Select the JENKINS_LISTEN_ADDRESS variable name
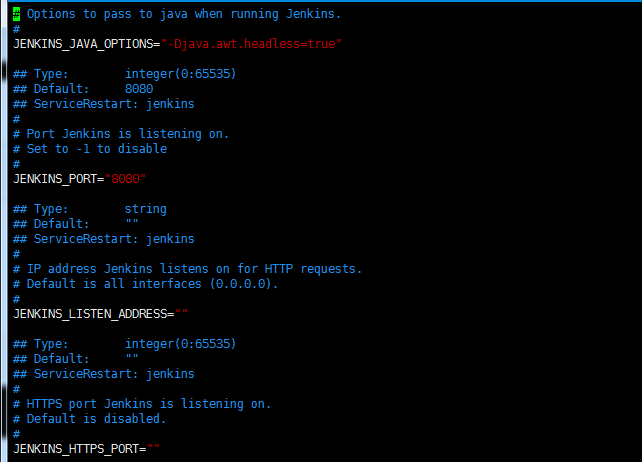This screenshot has height=462, width=642. pyautogui.click(x=89, y=314)
